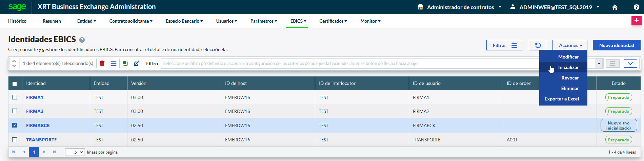The height and width of the screenshot is (161, 644).
Task: Check the FIRMA2 row checkbox
Action: [15, 111]
